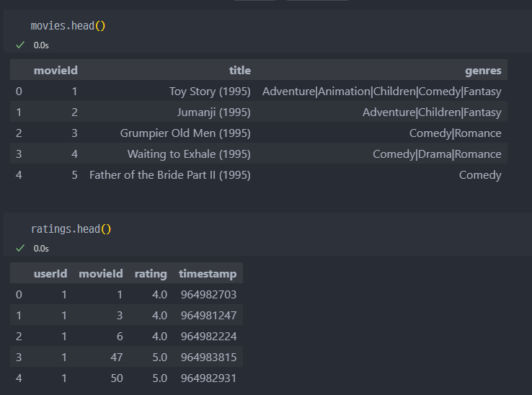Screen dimensions: 532x395
Task: Click the userId column header
Action: pos(50,273)
